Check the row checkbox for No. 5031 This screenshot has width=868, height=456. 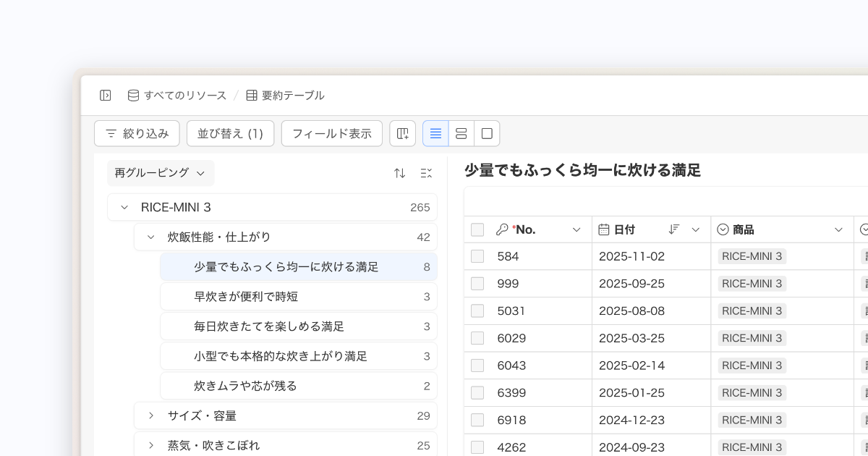click(x=477, y=311)
